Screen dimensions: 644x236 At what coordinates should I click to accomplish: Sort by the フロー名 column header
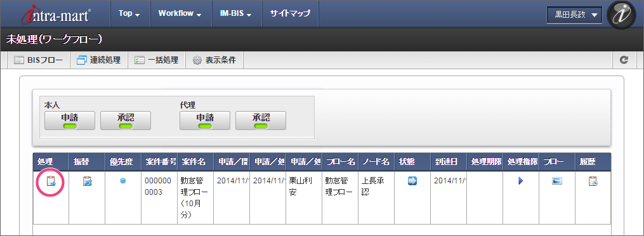340,162
